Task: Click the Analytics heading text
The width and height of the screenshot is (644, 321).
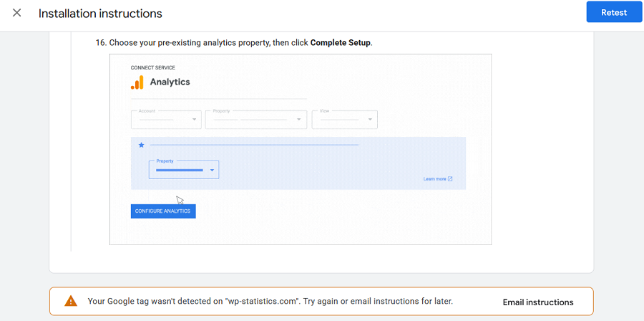Action: (170, 82)
